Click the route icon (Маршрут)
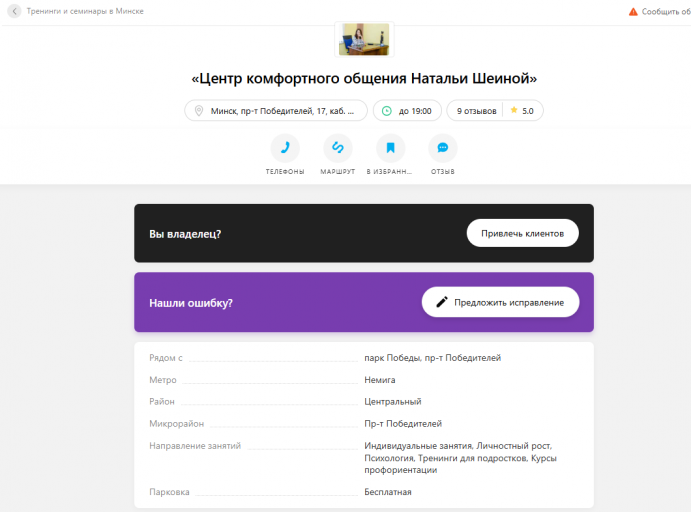The width and height of the screenshot is (691, 512). [x=338, y=148]
